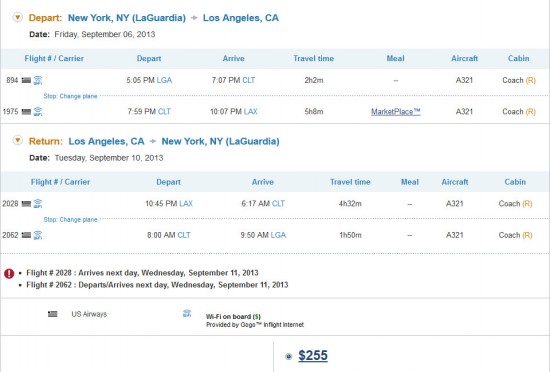550x372 pixels.
Task: Click the US Airways flag icon for flight 894
Action: (x=26, y=80)
